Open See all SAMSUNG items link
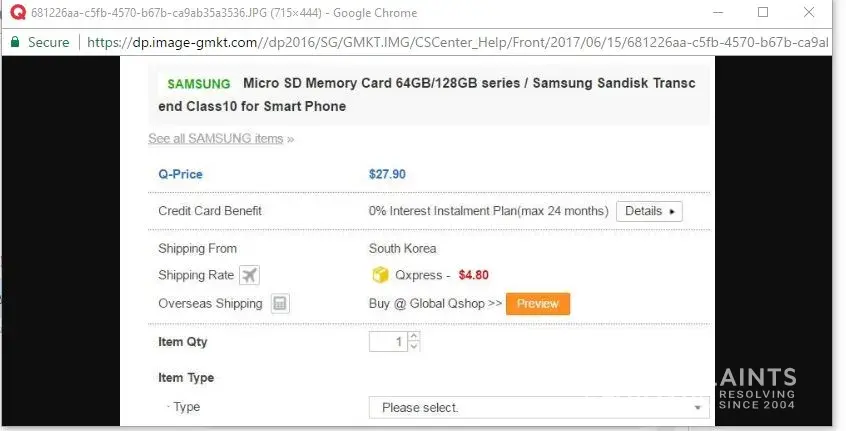Viewport: 846px width, 431px height. pos(215,138)
